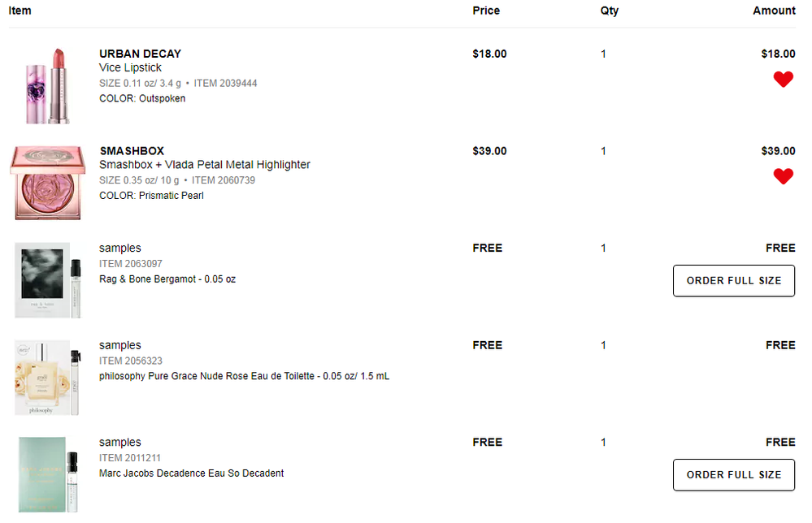Order full size of Rag & Bone Bergamot

coord(733,280)
